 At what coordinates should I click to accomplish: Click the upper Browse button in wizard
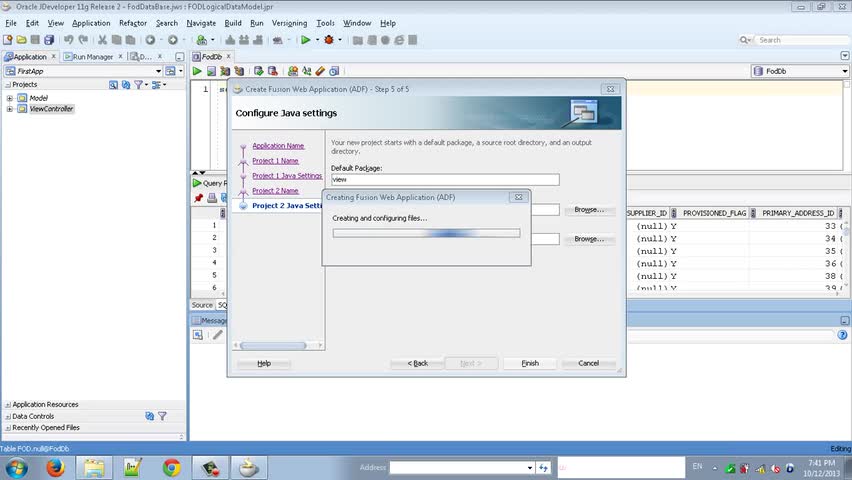pos(589,210)
